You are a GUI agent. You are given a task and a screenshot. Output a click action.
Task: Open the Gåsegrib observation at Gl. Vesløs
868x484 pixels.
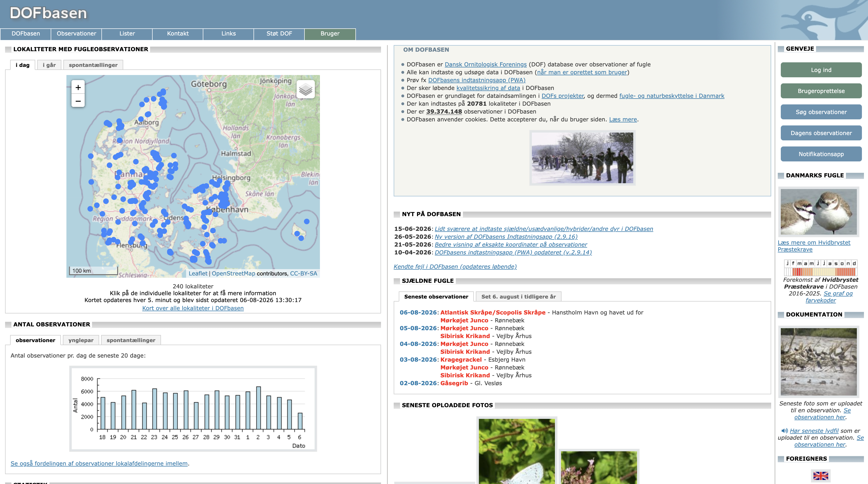(x=454, y=383)
